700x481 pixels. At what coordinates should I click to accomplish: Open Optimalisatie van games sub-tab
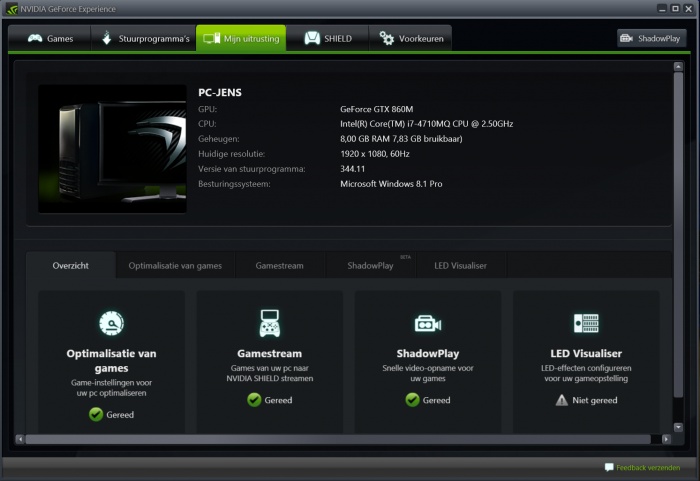(x=175, y=266)
